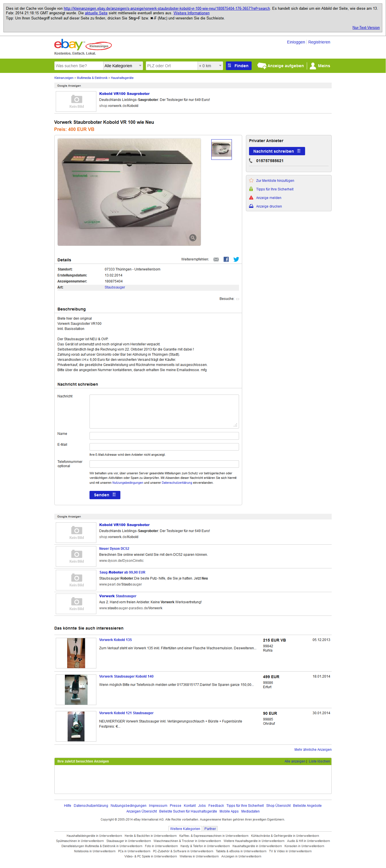Click Weitere Informationen link in cache banner
This screenshot has height=868, width=386.
[192, 13]
